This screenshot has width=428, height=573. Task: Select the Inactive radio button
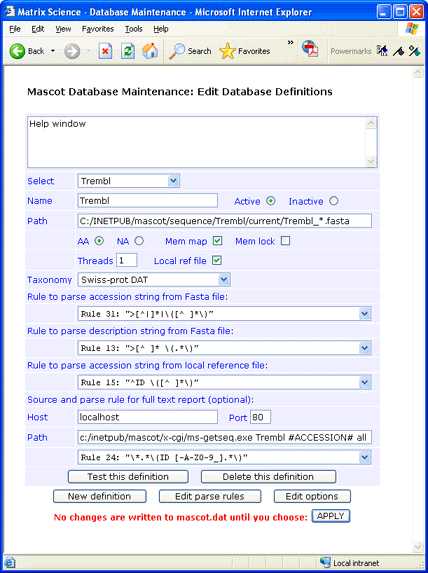333,201
